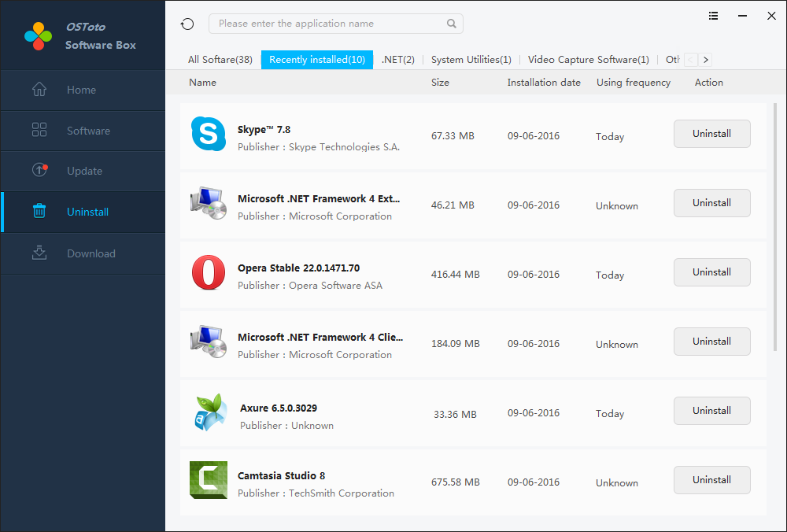Viewport: 787px width, 532px height.
Task: Open the Home section
Action: coord(83,90)
